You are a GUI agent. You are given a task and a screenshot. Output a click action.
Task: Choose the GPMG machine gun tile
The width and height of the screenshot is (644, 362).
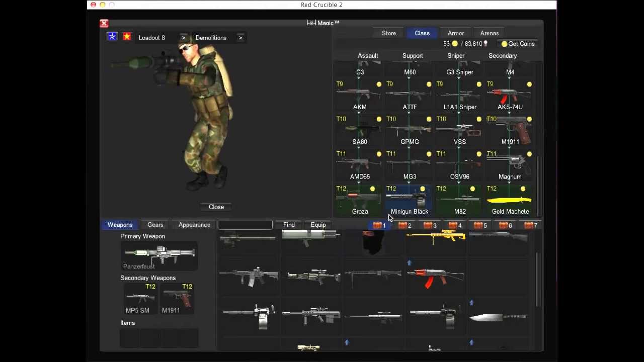[x=410, y=130]
